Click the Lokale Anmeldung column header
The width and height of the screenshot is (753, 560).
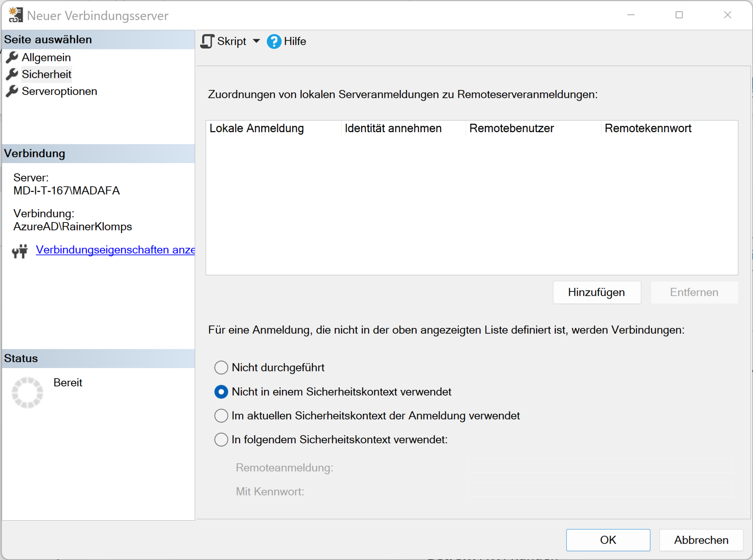pos(274,128)
